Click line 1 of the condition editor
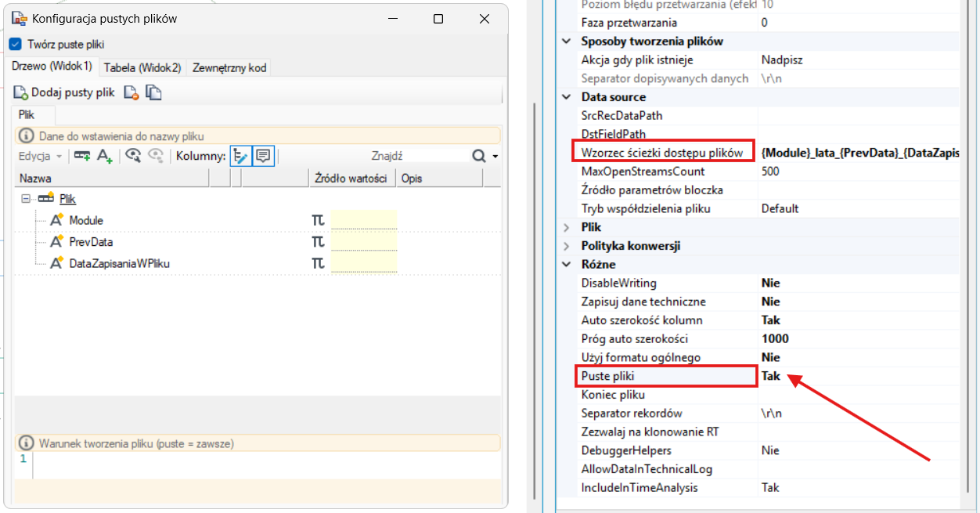Viewport: 980px width, 513px height. [265, 459]
